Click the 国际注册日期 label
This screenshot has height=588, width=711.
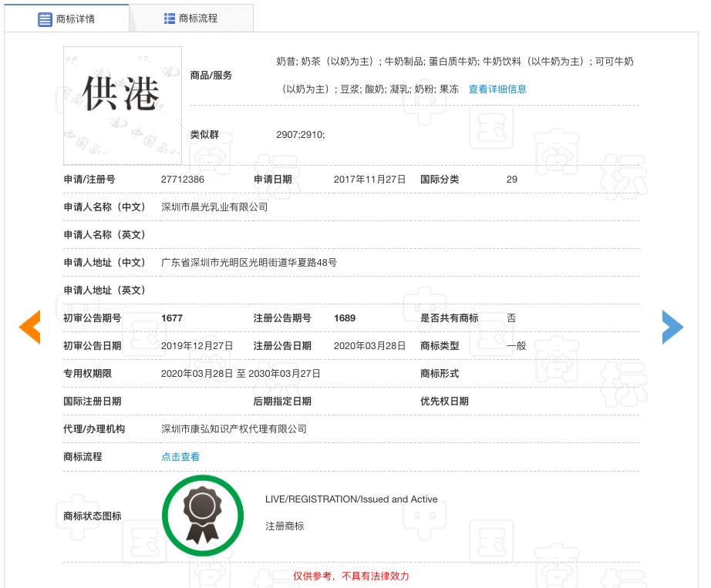tap(93, 402)
